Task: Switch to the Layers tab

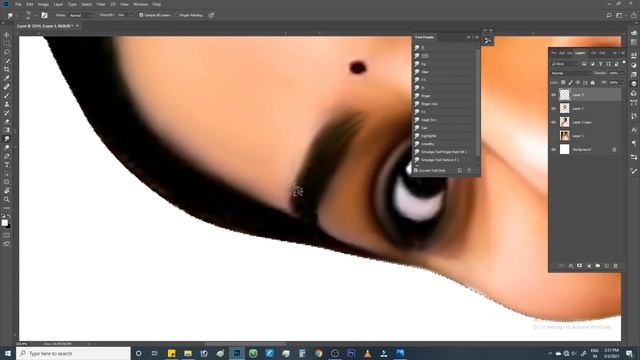Action: [580, 53]
